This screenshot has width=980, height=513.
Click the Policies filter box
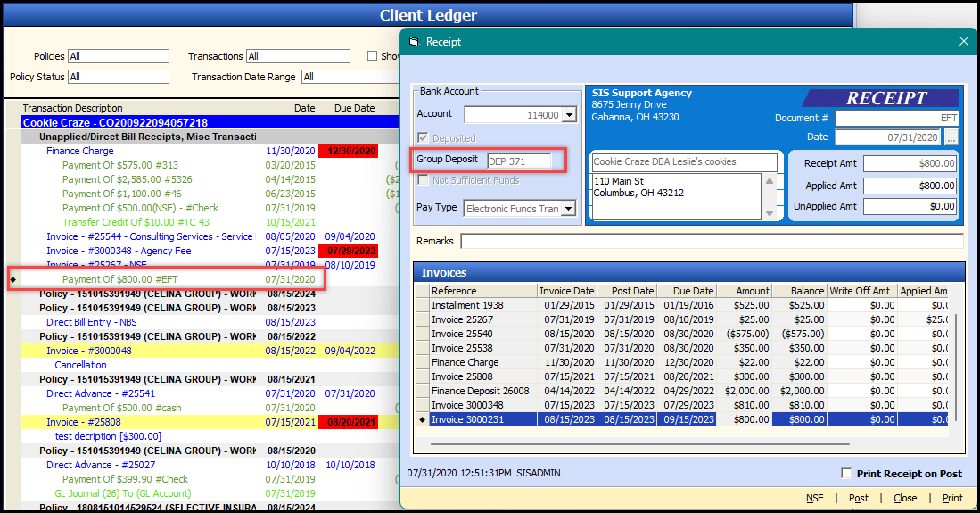119,56
